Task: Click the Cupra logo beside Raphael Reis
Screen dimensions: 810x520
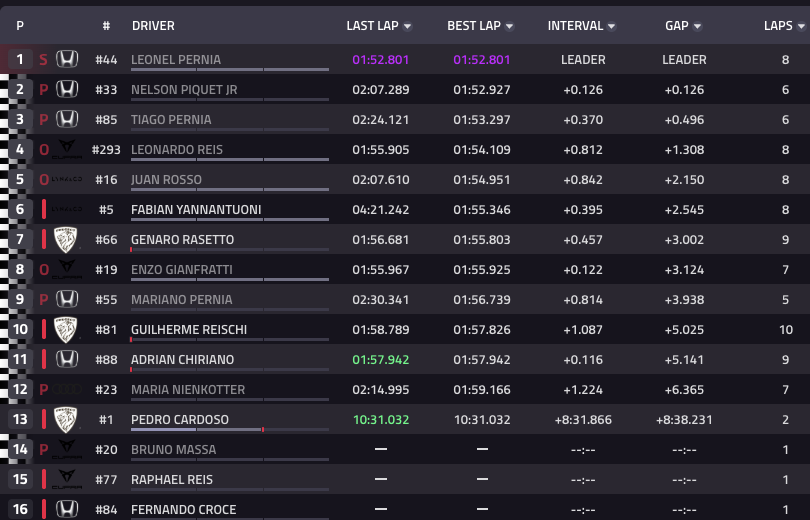Action: click(67, 480)
